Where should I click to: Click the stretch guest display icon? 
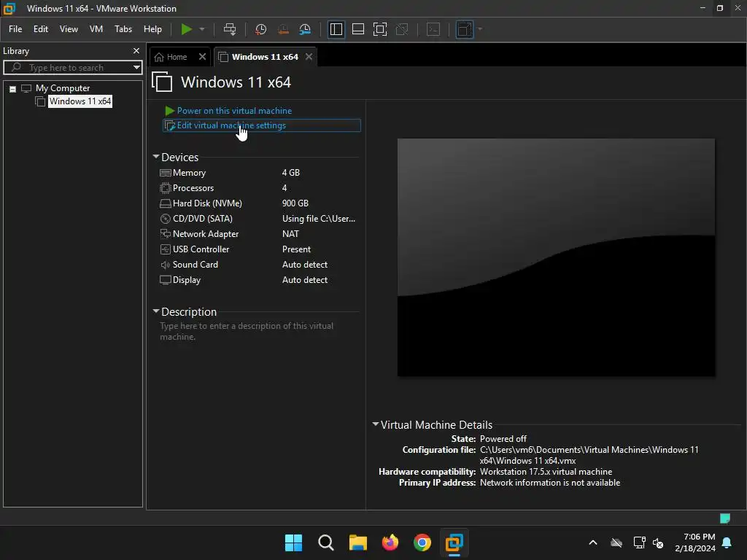465,29
